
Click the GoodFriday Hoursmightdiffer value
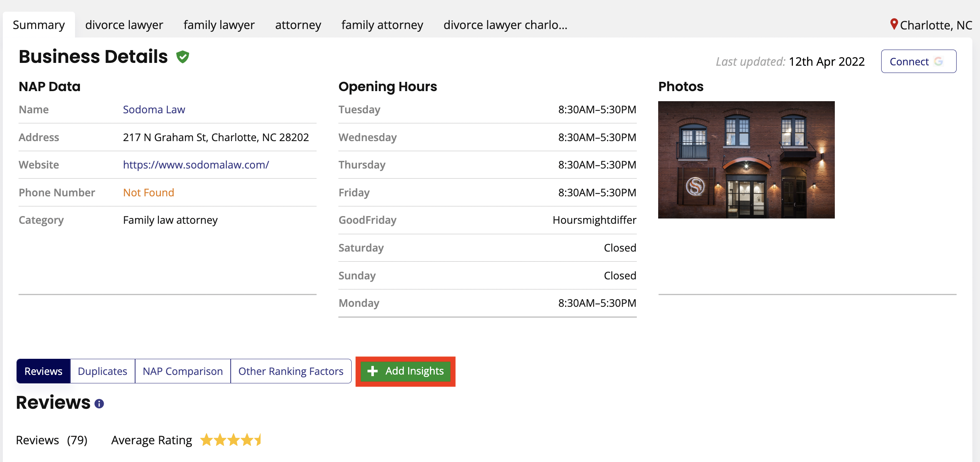(x=594, y=220)
